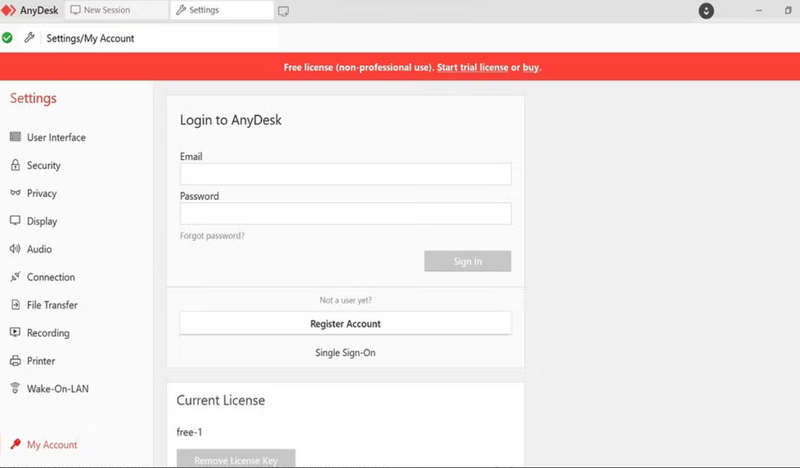The image size is (800, 468).
Task: Click the round profile icon in title bar
Action: [x=706, y=11]
